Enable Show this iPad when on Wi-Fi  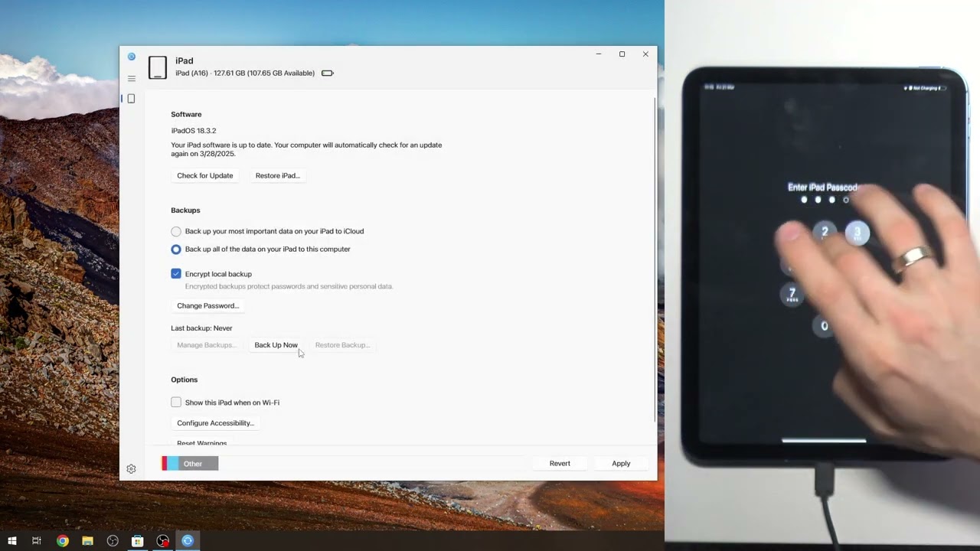click(x=176, y=403)
